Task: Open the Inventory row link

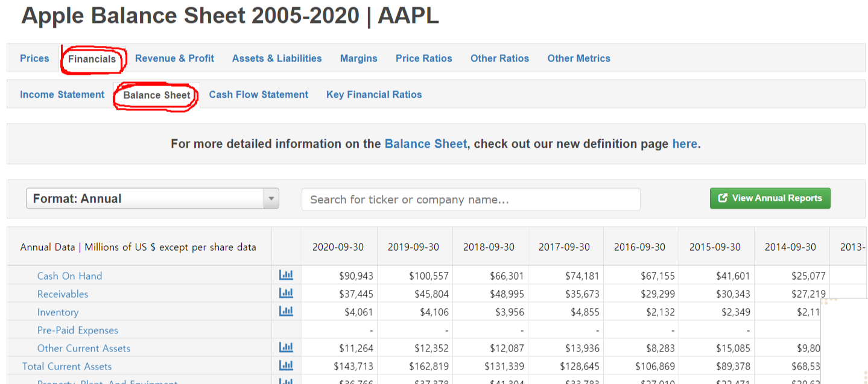Action: [x=58, y=312]
